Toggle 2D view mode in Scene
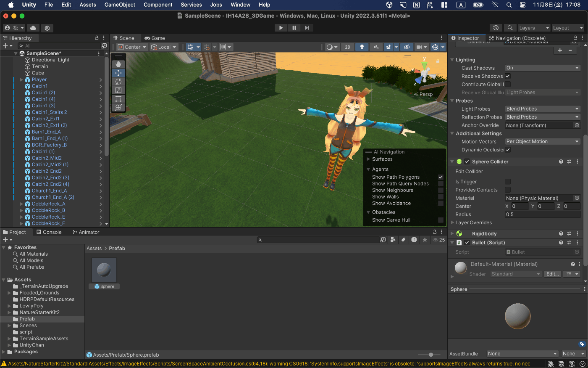The height and width of the screenshot is (368, 588). click(348, 47)
